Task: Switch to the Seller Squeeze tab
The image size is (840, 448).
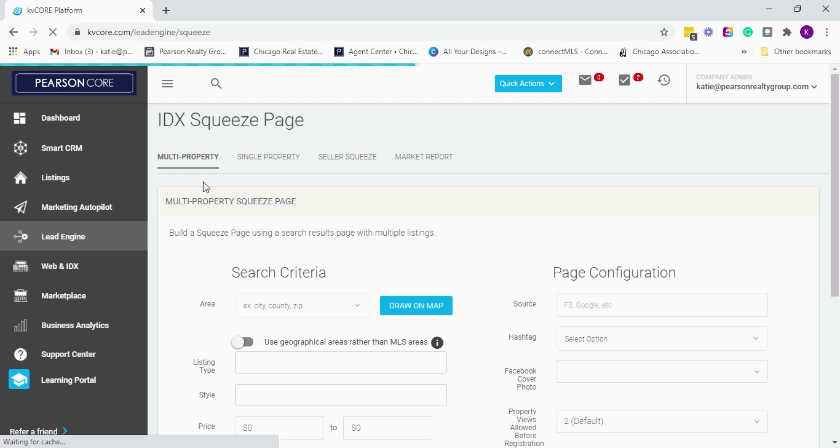Action: click(347, 157)
